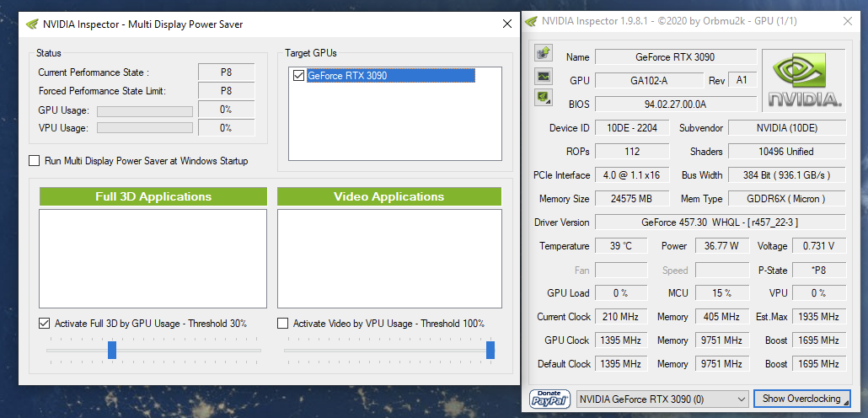
Task: Click the Full 3D Applications header
Action: tap(153, 196)
